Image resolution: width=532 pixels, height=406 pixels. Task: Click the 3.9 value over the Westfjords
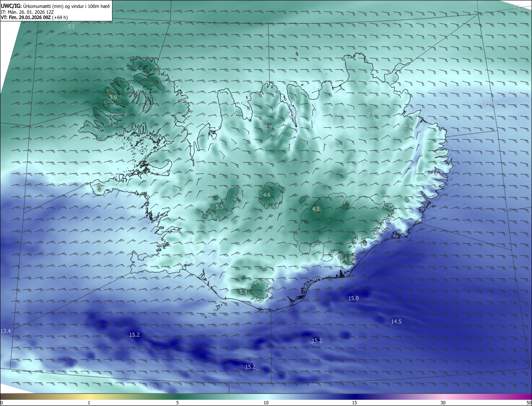(113, 97)
